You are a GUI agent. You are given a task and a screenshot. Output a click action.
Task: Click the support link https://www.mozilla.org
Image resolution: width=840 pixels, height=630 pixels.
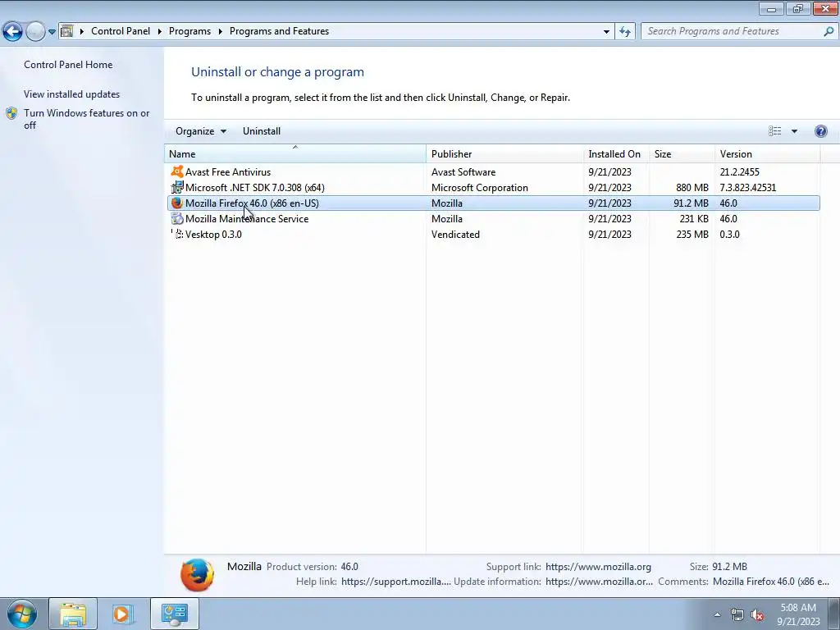tap(598, 566)
